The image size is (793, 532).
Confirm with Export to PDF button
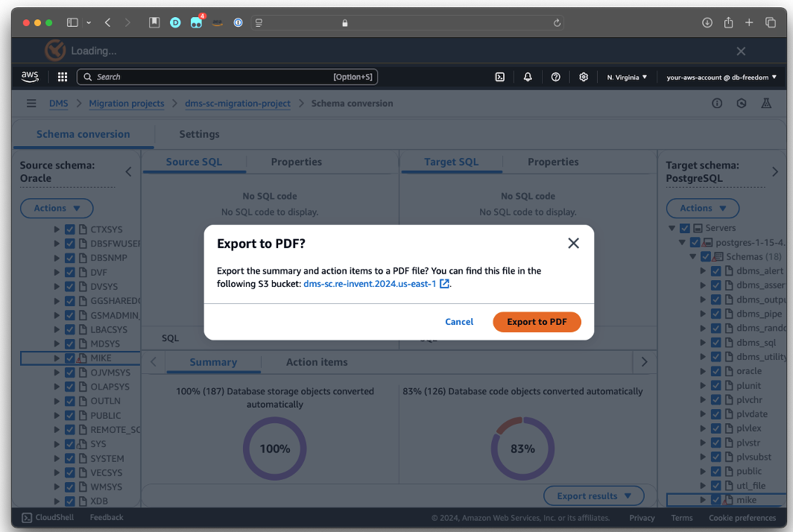537,322
